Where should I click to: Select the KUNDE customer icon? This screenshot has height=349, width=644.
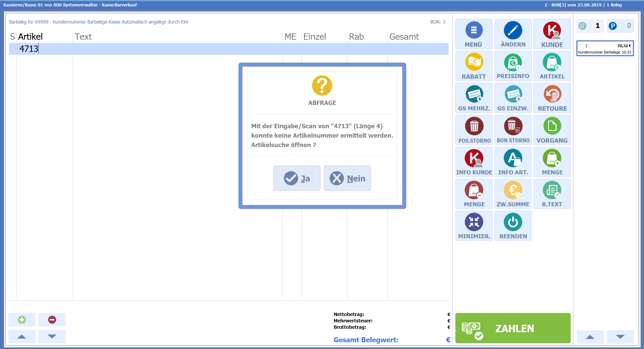pos(552,31)
